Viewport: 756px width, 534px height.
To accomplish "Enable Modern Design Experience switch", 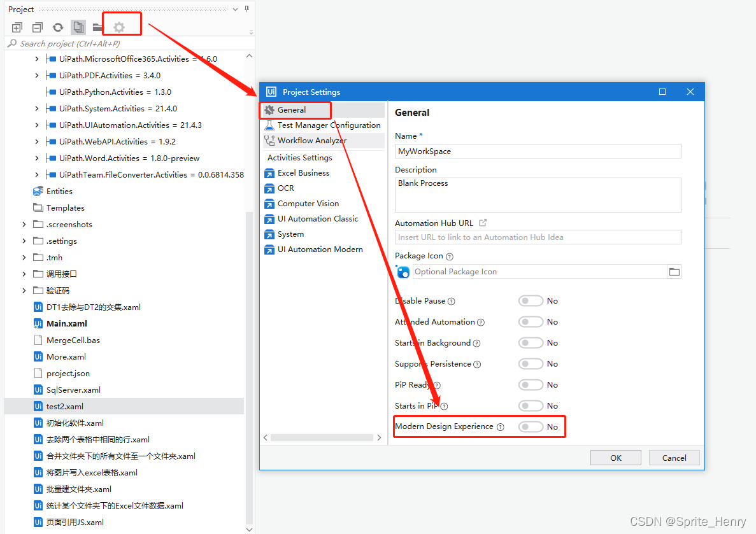I will pyautogui.click(x=531, y=426).
